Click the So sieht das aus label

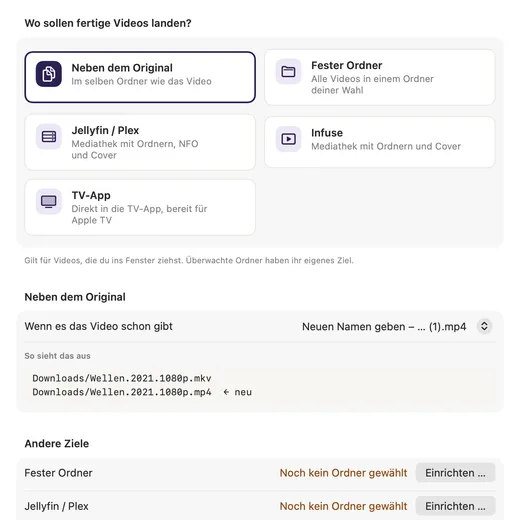[57, 356]
